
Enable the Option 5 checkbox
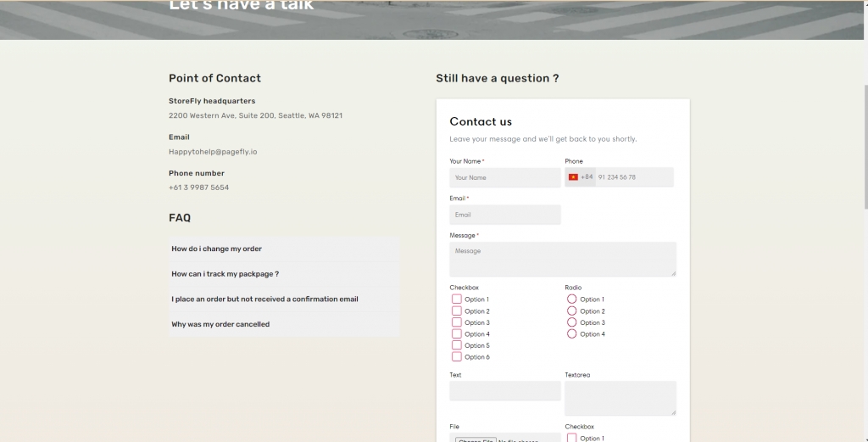coord(457,345)
